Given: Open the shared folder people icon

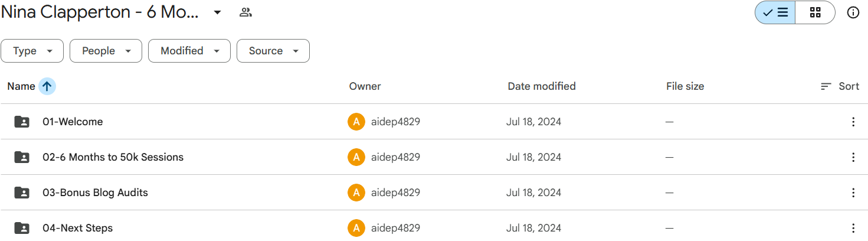Looking at the screenshot, I should [x=245, y=12].
